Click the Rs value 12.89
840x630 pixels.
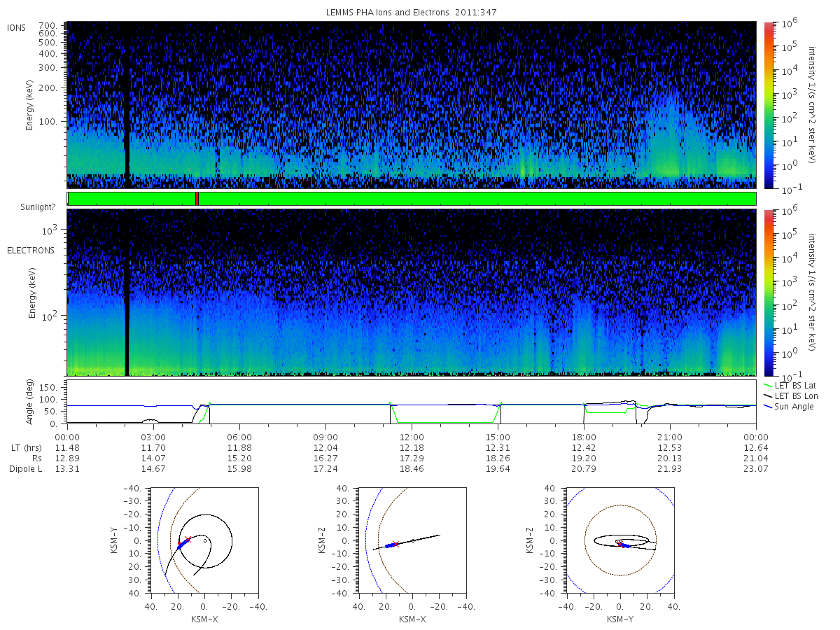(x=67, y=458)
